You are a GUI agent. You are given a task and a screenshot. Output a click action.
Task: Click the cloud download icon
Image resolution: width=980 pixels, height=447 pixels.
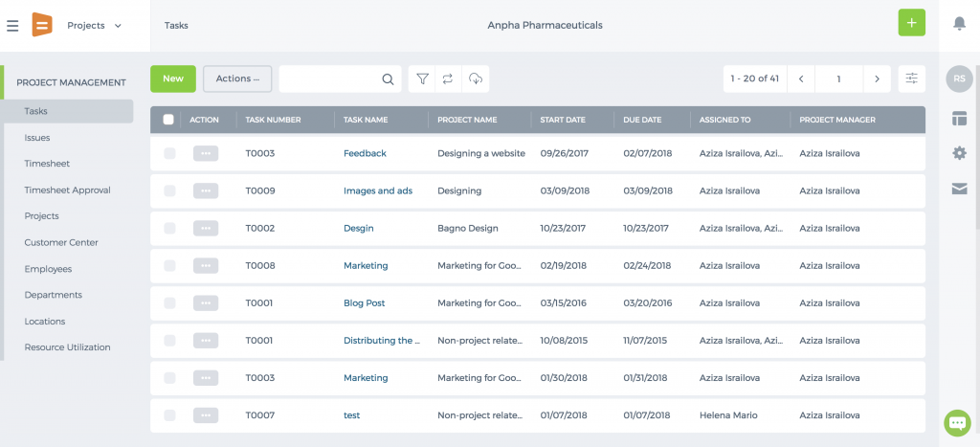coord(476,78)
